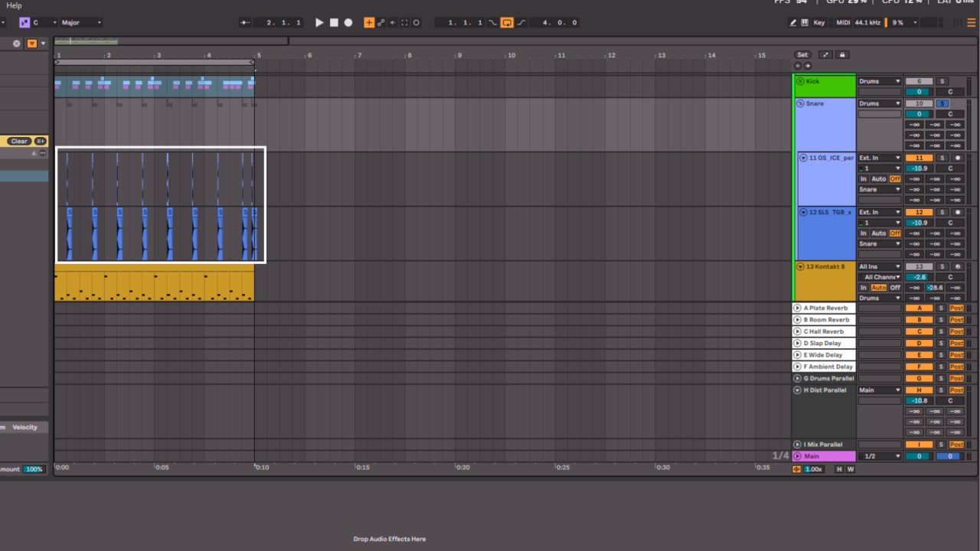The height and width of the screenshot is (551, 980).
Task: Fold the 12 SLS_TGB_s track
Action: (x=803, y=212)
